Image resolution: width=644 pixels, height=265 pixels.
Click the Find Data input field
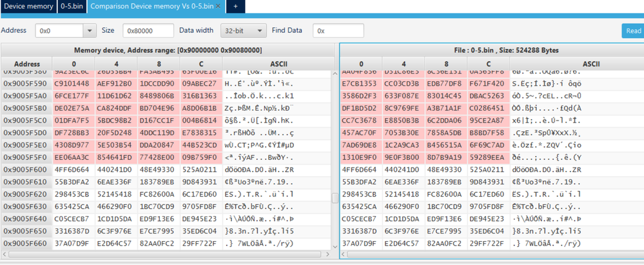(x=338, y=30)
